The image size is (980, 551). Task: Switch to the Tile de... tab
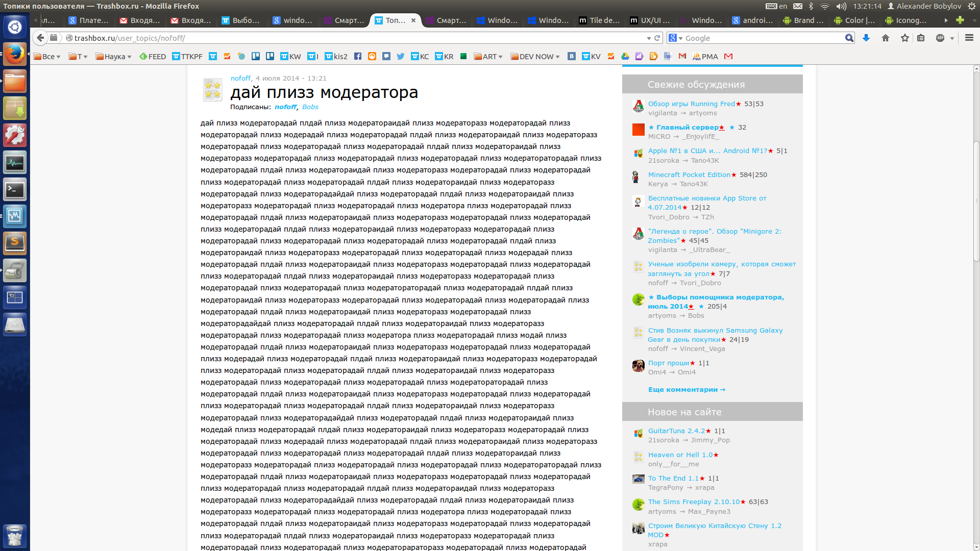click(599, 20)
